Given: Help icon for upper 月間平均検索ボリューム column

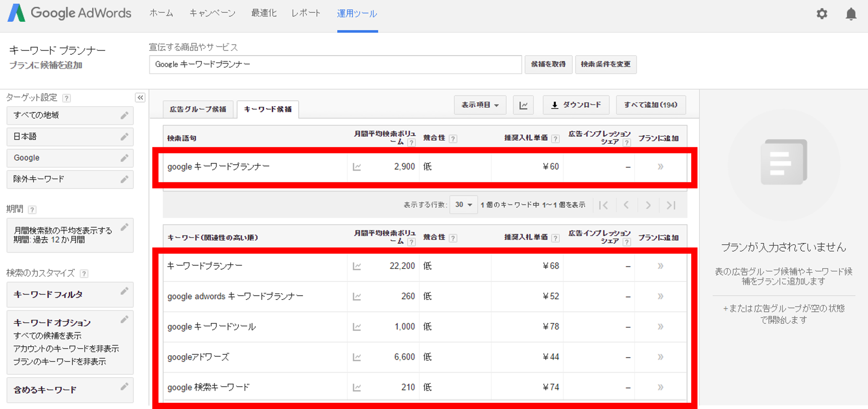Looking at the screenshot, I should click(412, 143).
